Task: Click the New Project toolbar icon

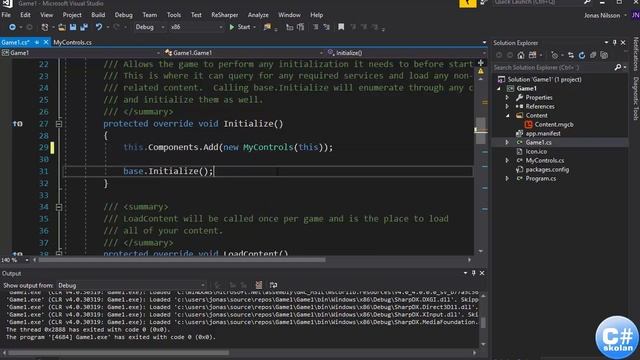Action: pyautogui.click(x=45, y=27)
